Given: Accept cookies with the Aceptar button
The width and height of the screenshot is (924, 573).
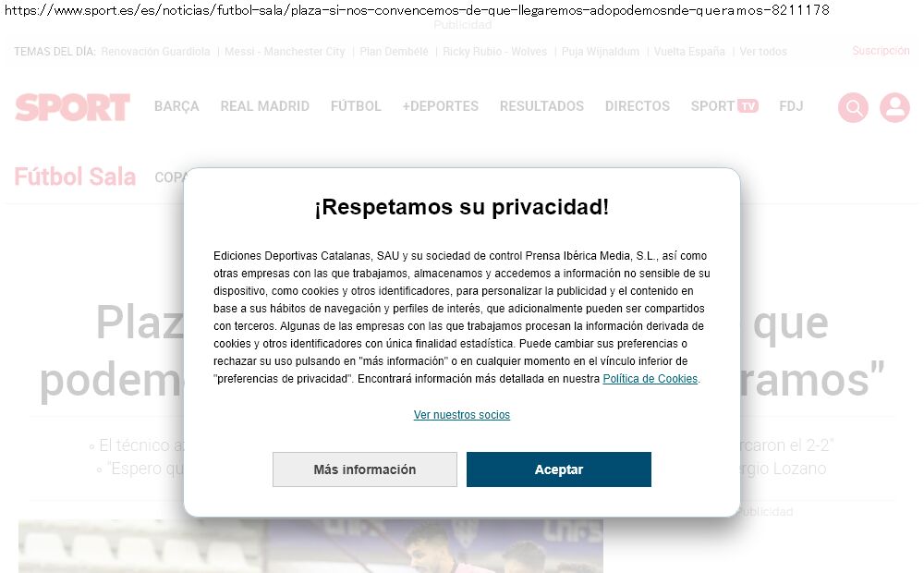Looking at the screenshot, I should [x=559, y=469].
